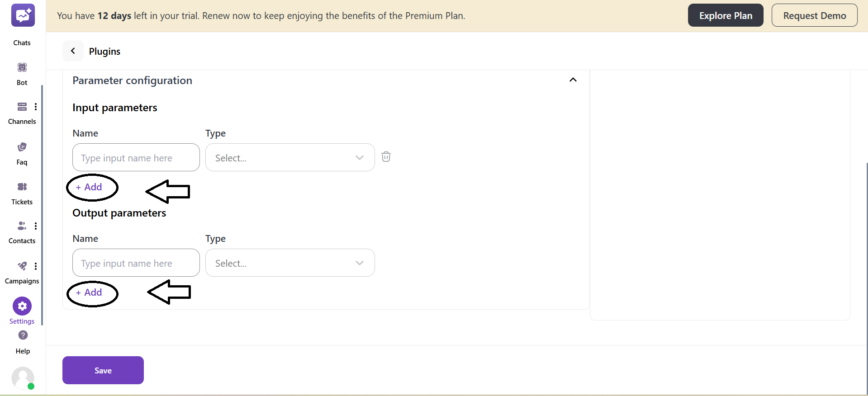Open the Campaigns section
The height and width of the screenshot is (396, 868).
point(22,266)
